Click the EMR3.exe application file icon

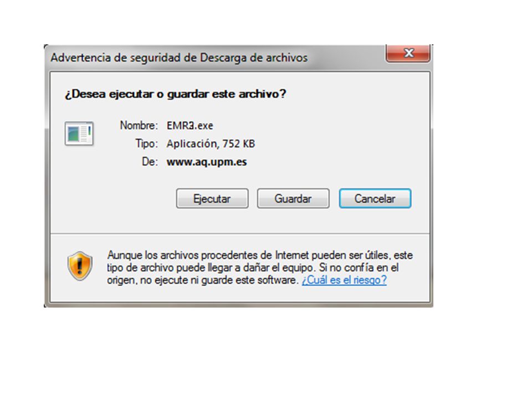[79, 134]
